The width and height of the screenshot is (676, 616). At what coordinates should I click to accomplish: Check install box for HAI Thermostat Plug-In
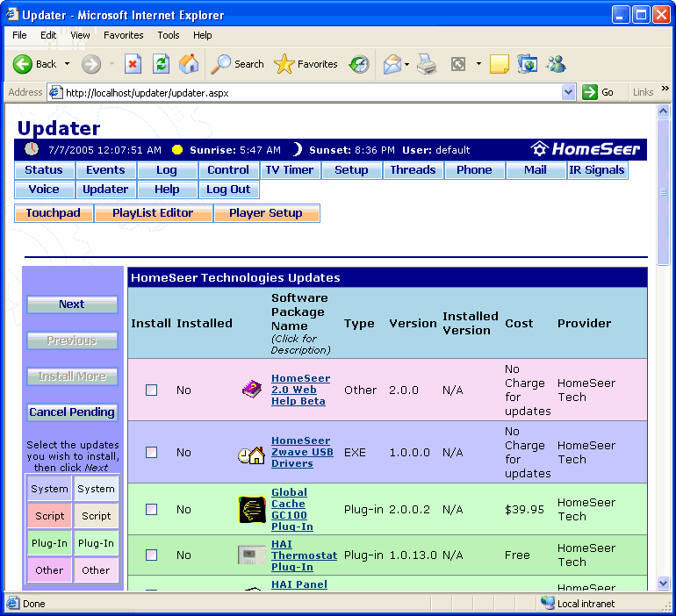[151, 555]
